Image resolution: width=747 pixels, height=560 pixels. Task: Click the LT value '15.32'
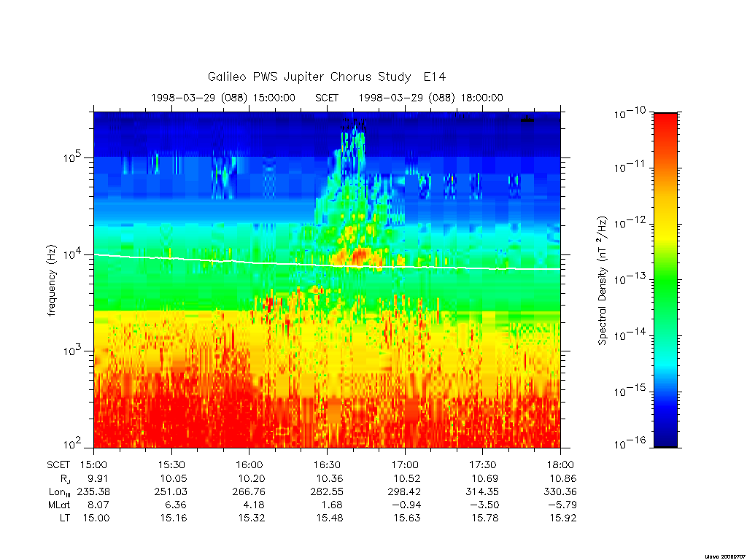pos(252,518)
